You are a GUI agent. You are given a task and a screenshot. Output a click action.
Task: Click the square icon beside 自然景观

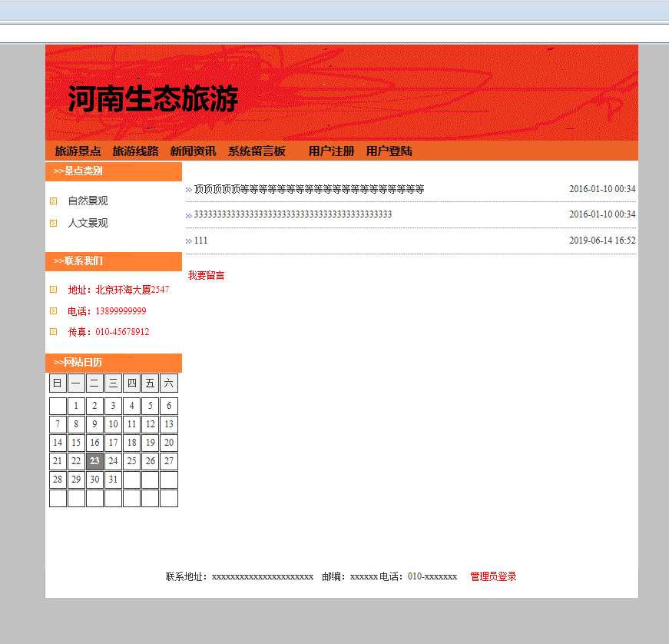pyautogui.click(x=52, y=201)
